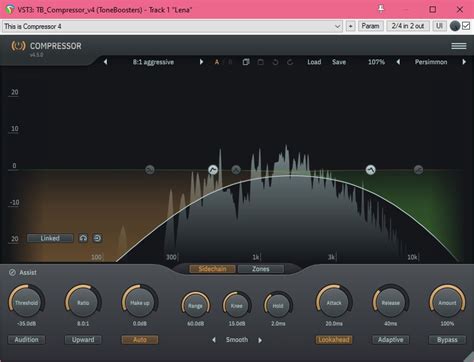Click the active high-shelf filter node
Screen dimensions: 474x362
[x=370, y=170]
